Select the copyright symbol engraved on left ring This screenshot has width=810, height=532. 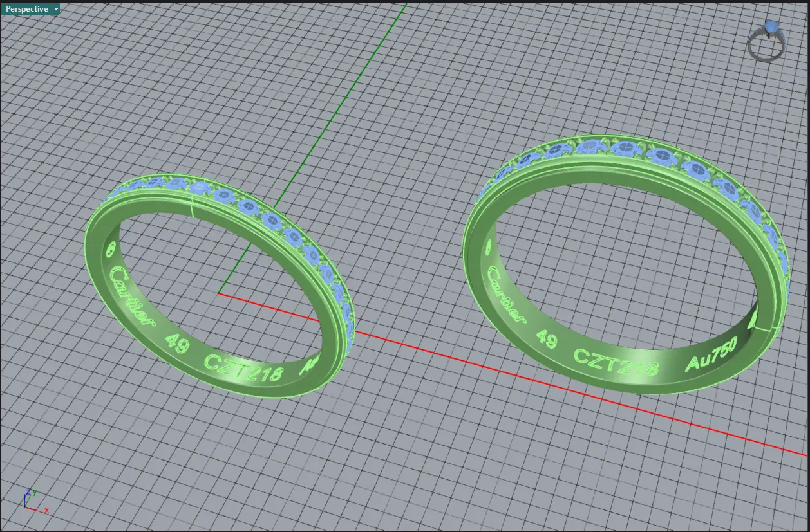click(109, 249)
